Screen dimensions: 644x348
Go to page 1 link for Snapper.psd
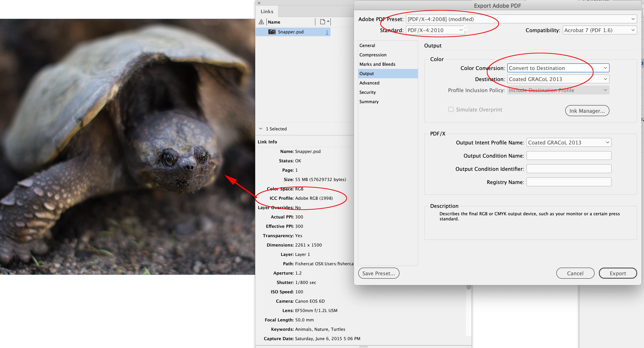click(x=327, y=32)
